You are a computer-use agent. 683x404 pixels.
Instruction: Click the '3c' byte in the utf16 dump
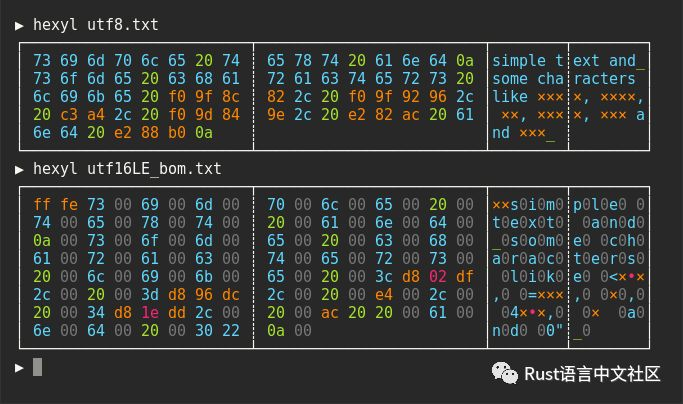384,276
